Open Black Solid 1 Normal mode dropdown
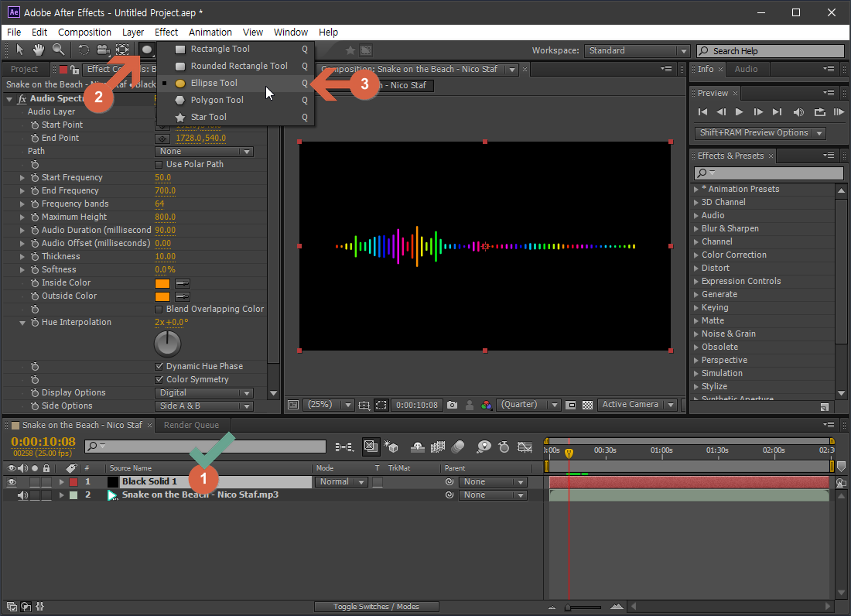This screenshot has width=851, height=616. pyautogui.click(x=341, y=482)
